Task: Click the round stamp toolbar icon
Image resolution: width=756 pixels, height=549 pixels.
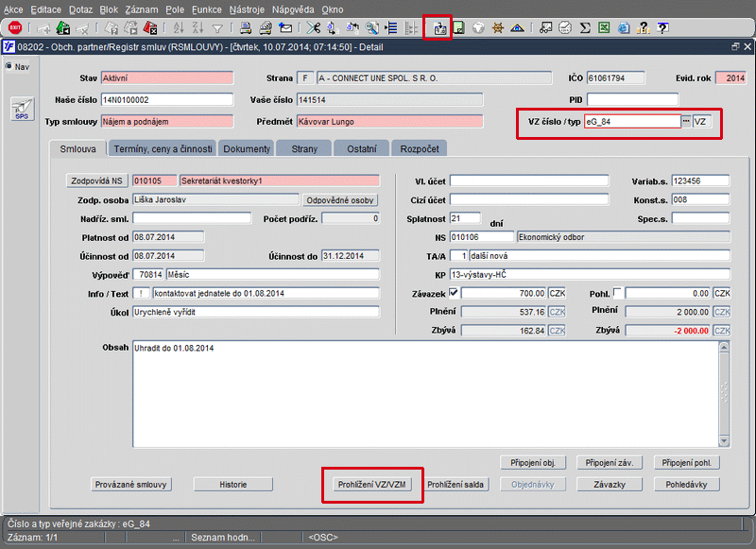Action: (x=565, y=28)
